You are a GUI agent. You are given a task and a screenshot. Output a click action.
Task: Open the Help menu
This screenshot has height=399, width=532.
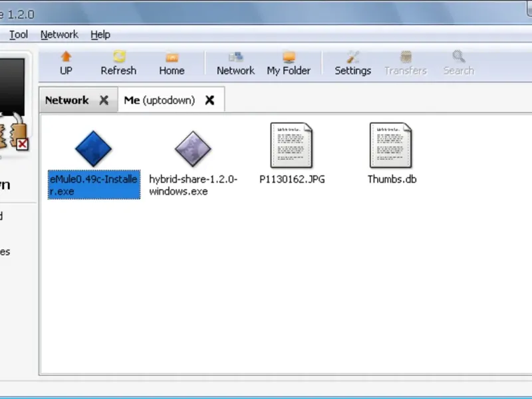[100, 35]
